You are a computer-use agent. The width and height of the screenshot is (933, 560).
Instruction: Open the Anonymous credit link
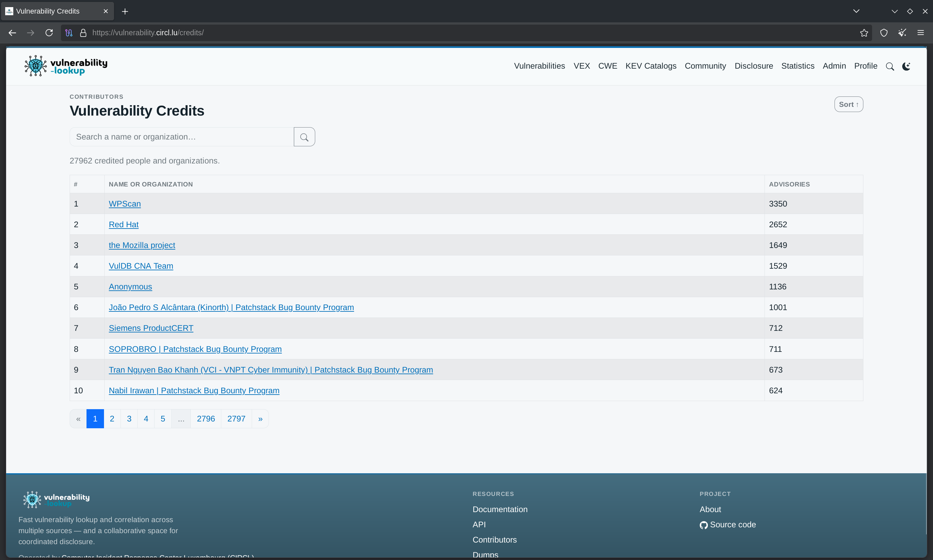coord(130,287)
